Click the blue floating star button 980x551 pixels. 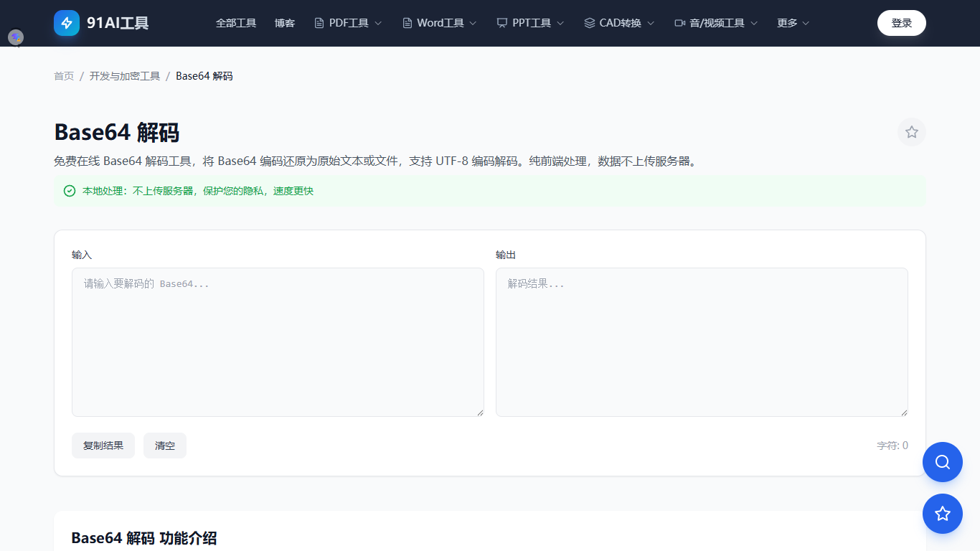pos(943,514)
